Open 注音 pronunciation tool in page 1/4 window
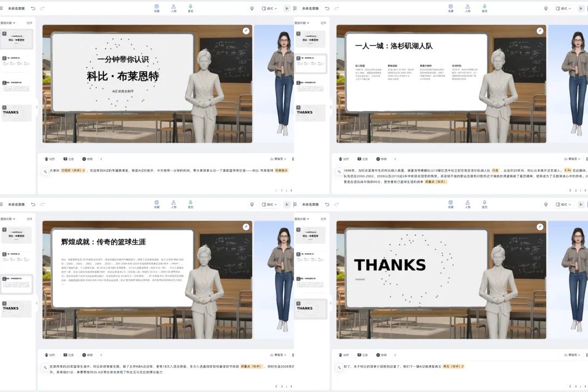This screenshot has height=392, width=588. pos(69,159)
